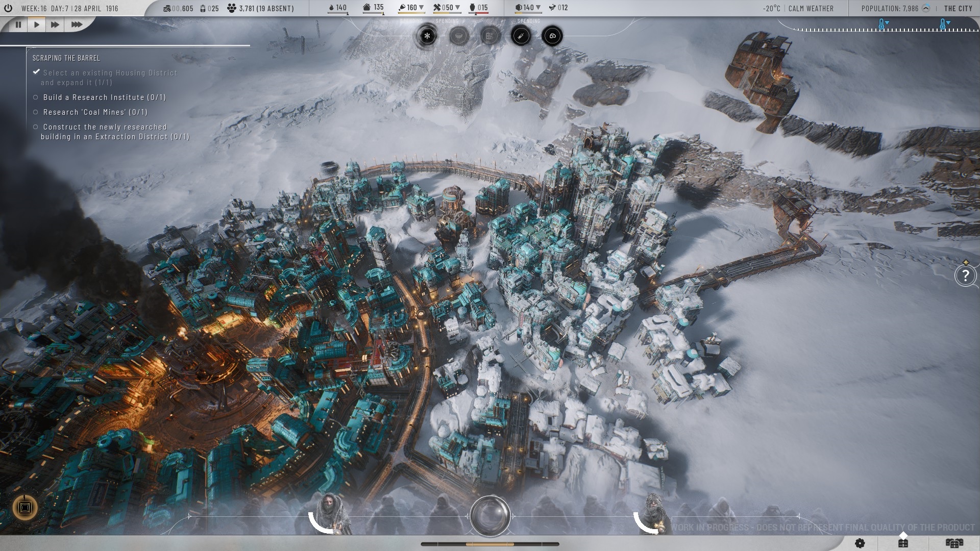Viewport: 980px width, 551px height.
Task: Open the cold snowflake problem indicator
Action: pos(427,36)
